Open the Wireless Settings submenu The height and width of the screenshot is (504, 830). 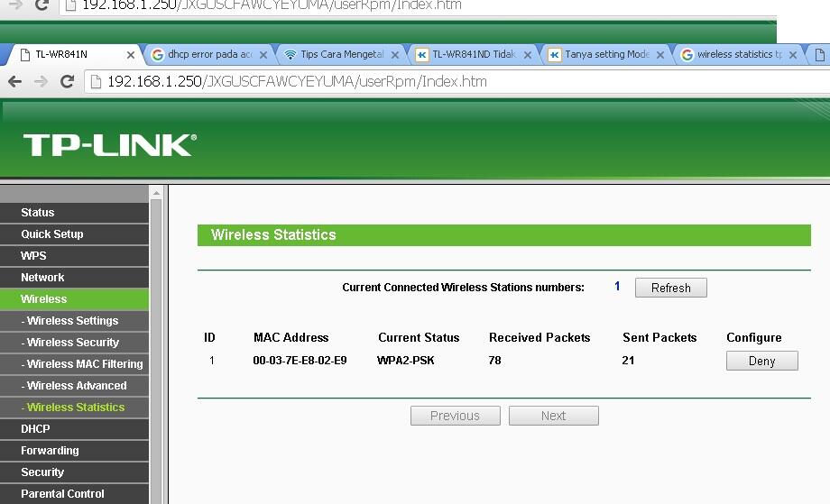click(74, 321)
